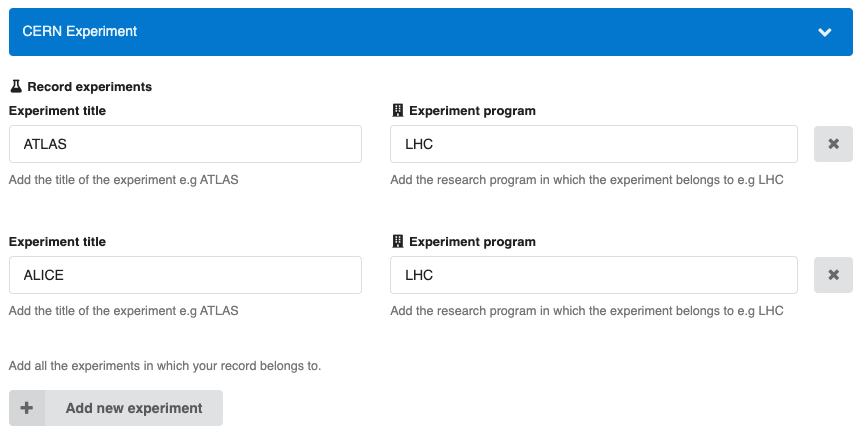
Task: Click the 'Add all the experiments' hint text
Action: [x=165, y=366]
